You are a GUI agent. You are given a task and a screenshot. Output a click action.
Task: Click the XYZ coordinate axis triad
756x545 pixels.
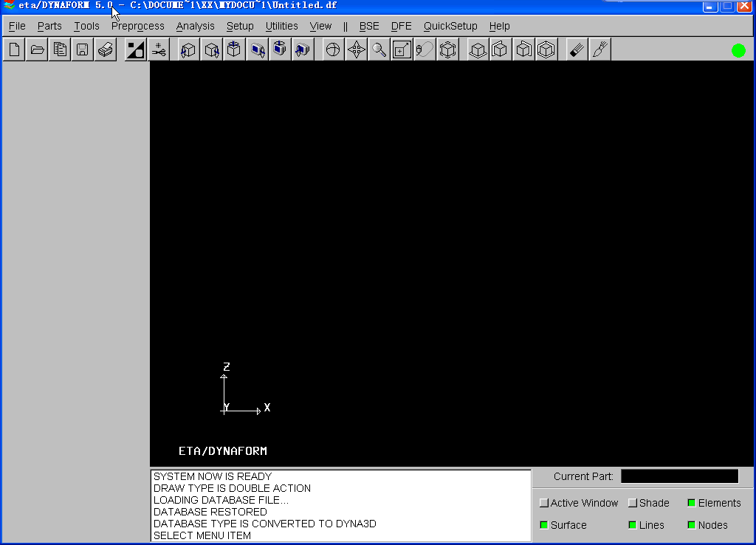[245, 388]
